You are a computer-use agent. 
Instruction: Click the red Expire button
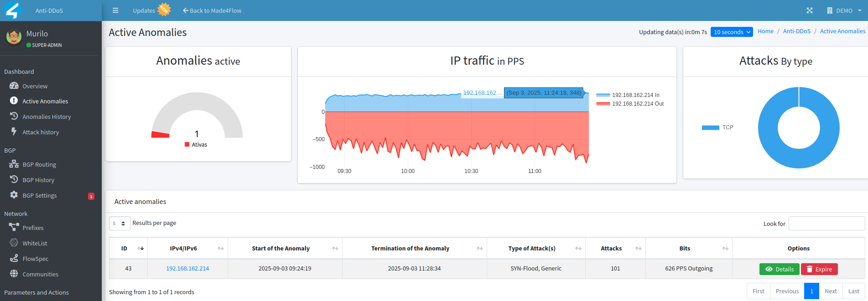[819, 269]
